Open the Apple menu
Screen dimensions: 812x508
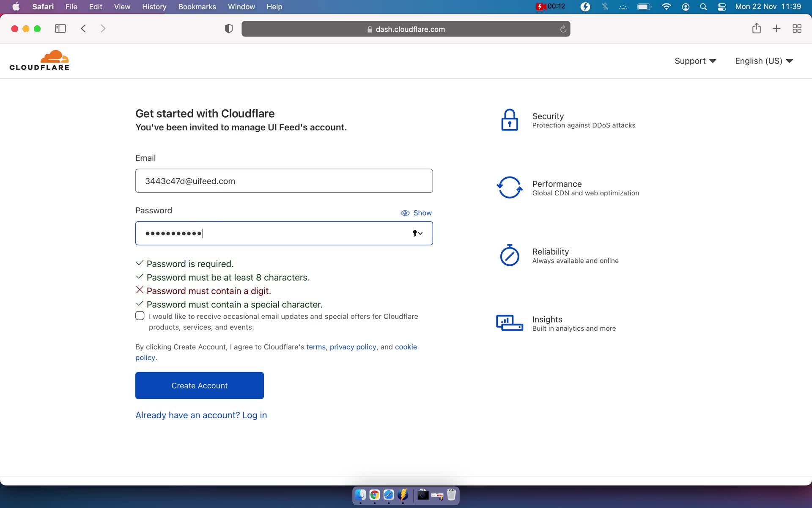tap(16, 7)
